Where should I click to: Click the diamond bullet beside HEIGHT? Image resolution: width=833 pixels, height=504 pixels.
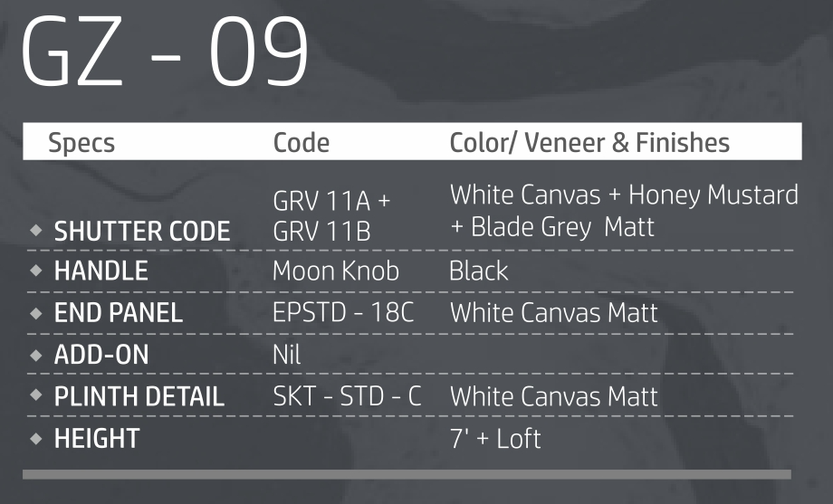(36, 439)
